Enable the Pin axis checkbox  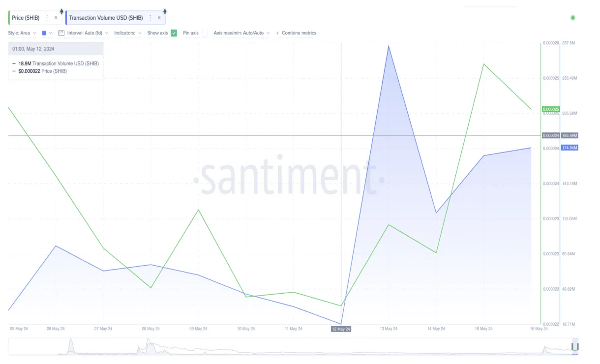(x=205, y=33)
